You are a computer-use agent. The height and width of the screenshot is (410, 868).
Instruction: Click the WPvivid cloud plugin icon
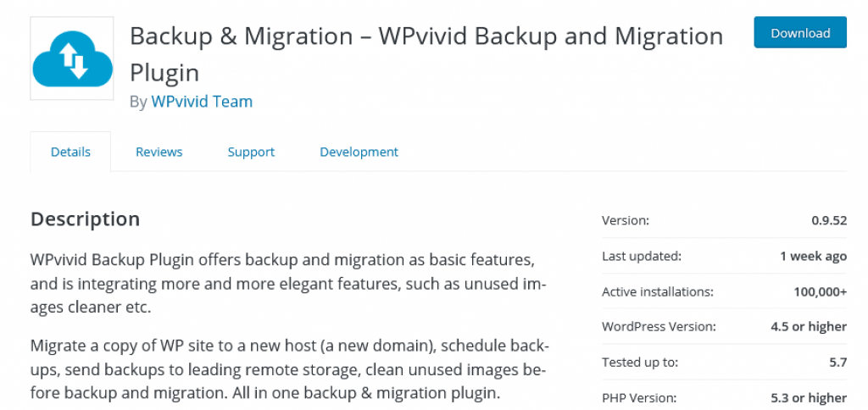click(x=72, y=58)
